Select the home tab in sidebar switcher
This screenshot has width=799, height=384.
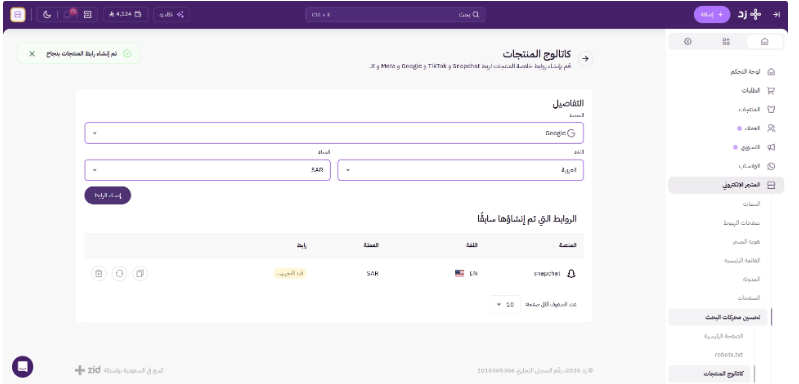[x=764, y=42]
